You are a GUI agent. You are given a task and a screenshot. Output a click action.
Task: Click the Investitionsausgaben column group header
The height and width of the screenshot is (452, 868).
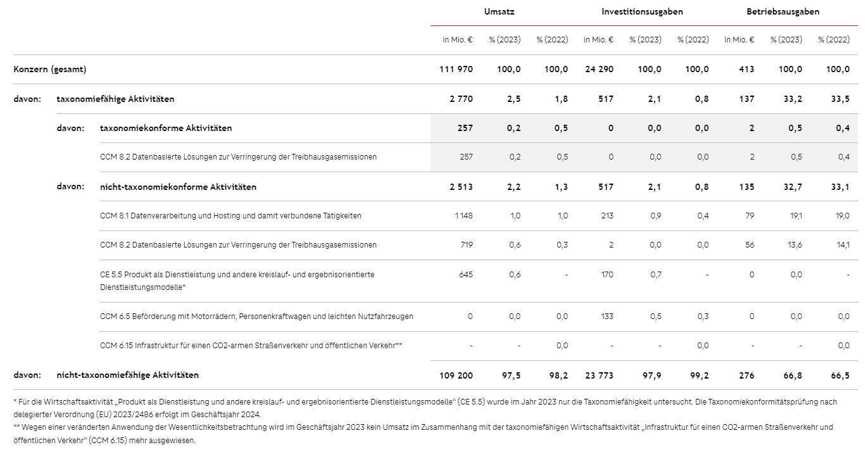point(642,11)
